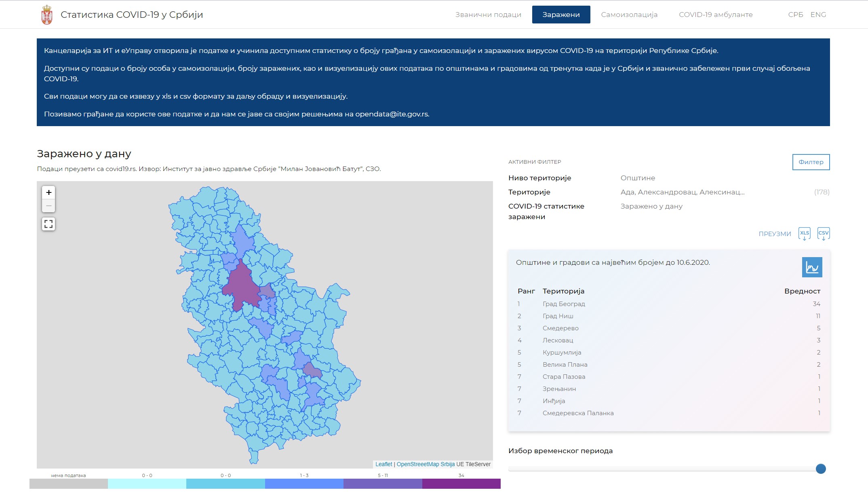
Task: Click the Serbian coat of arms logo
Action: 47,15
